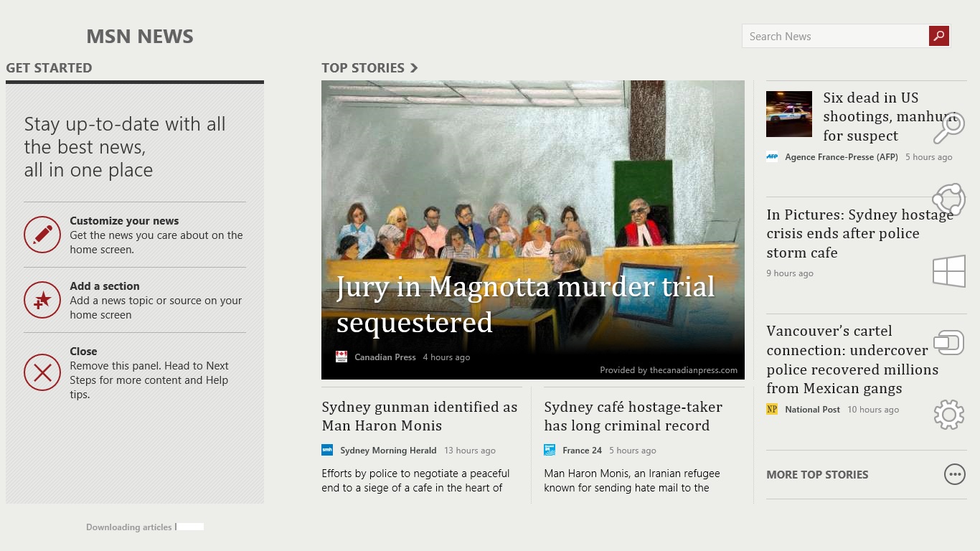Click the Sydney Morning Herald logo icon
The width and height of the screenshot is (980, 551).
coord(327,450)
